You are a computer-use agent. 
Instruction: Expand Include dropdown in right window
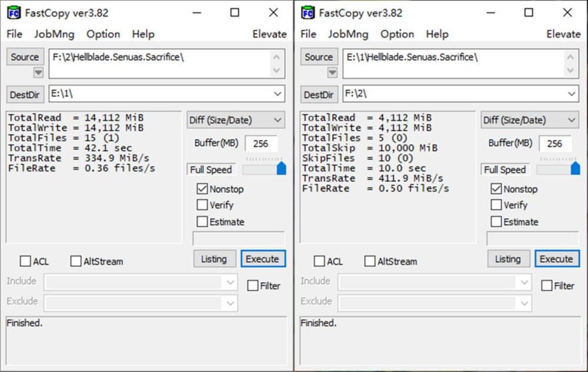tap(524, 282)
